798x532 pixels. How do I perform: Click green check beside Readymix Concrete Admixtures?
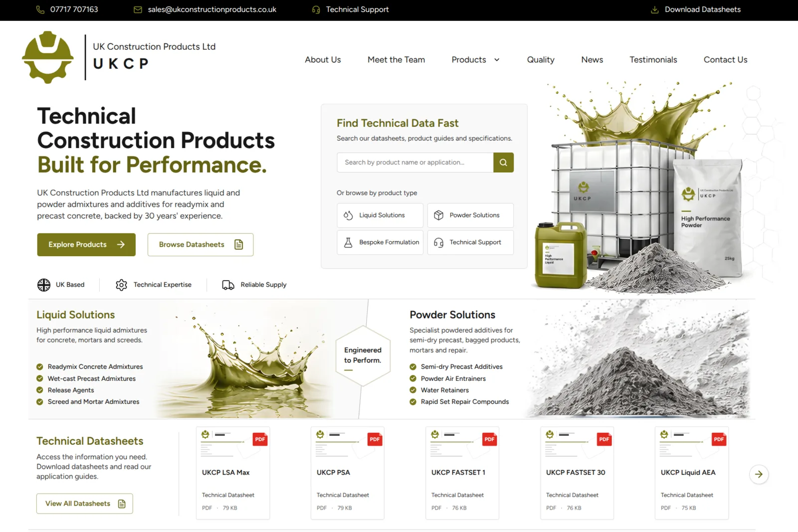(40, 367)
